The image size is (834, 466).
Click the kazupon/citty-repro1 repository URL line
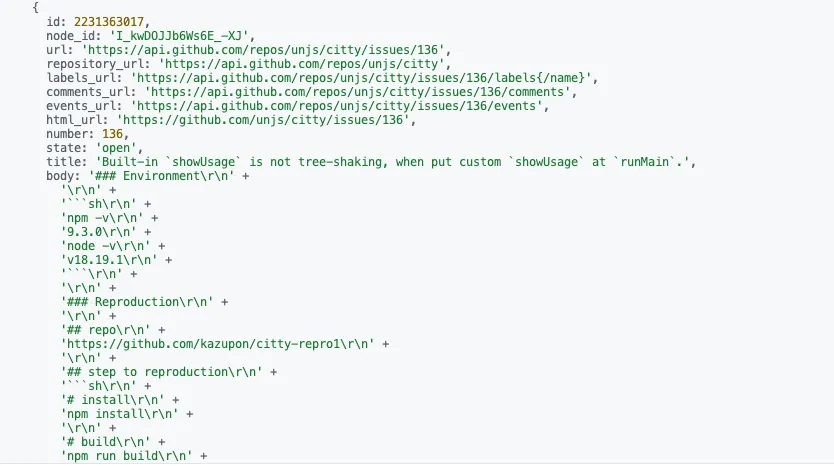coord(217,344)
